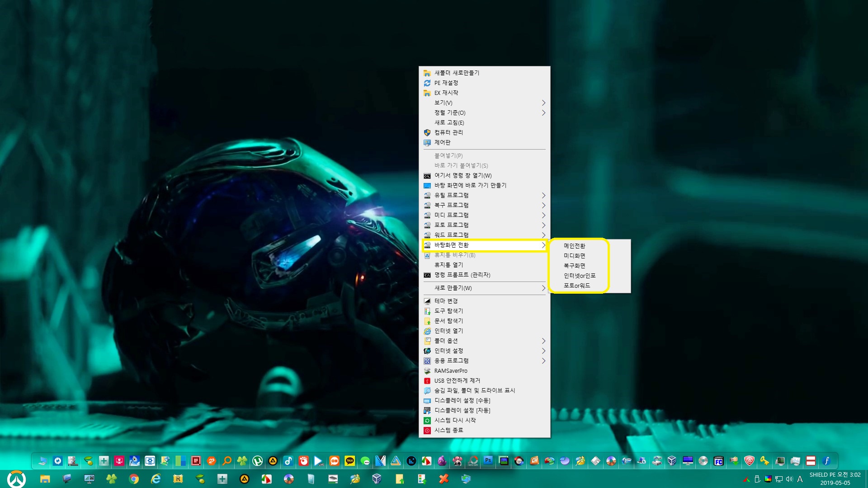Open 디스플레이 설정 [수동]
The height and width of the screenshot is (488, 868).
click(x=485, y=400)
